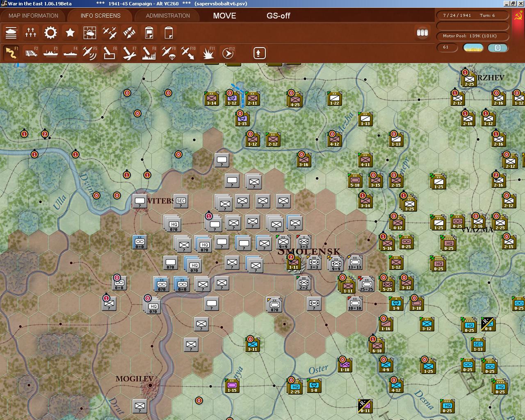This screenshot has height=420, width=525.
Task: Click the upward arrow box toolbar icon
Action: pyautogui.click(x=259, y=53)
